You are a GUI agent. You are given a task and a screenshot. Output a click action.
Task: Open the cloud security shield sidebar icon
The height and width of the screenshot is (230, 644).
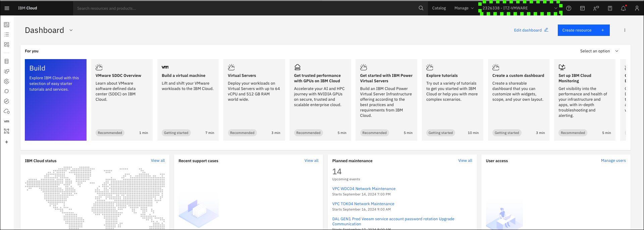(x=7, y=111)
